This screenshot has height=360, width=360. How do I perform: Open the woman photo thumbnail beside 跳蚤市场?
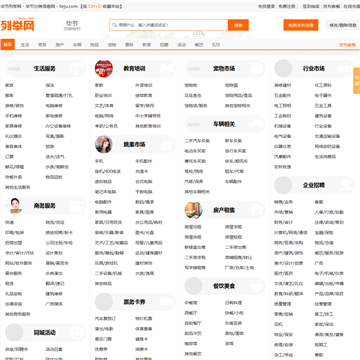point(104,144)
